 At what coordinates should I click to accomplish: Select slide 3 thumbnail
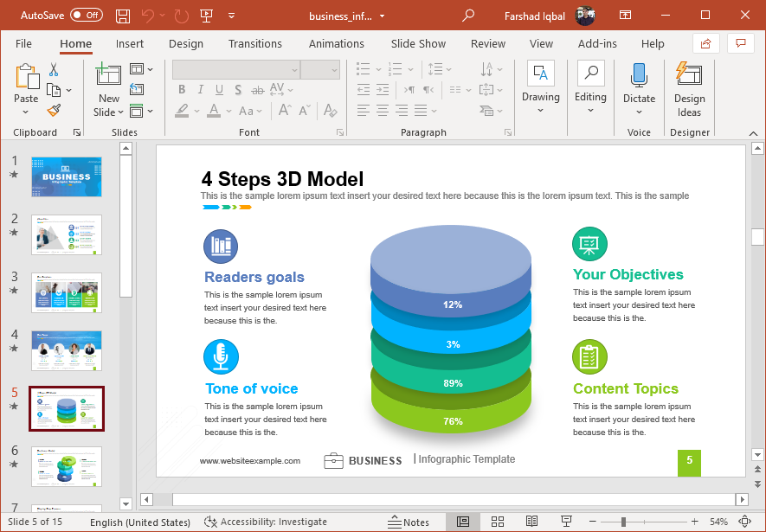point(67,292)
